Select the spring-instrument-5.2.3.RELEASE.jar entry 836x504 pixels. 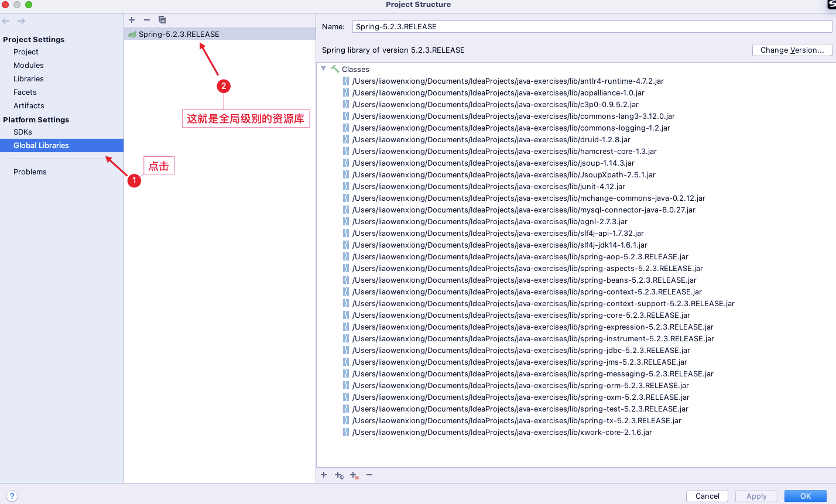point(533,339)
